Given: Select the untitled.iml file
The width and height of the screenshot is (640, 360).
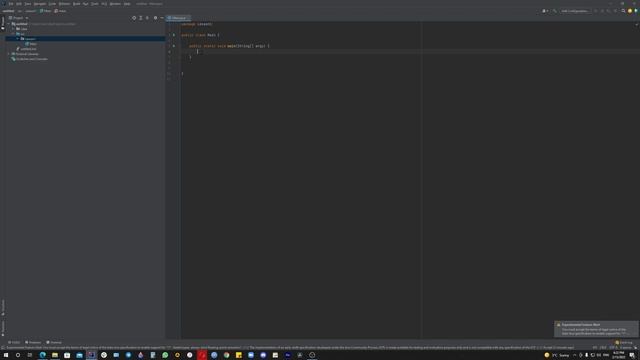Looking at the screenshot, I should [x=26, y=49].
